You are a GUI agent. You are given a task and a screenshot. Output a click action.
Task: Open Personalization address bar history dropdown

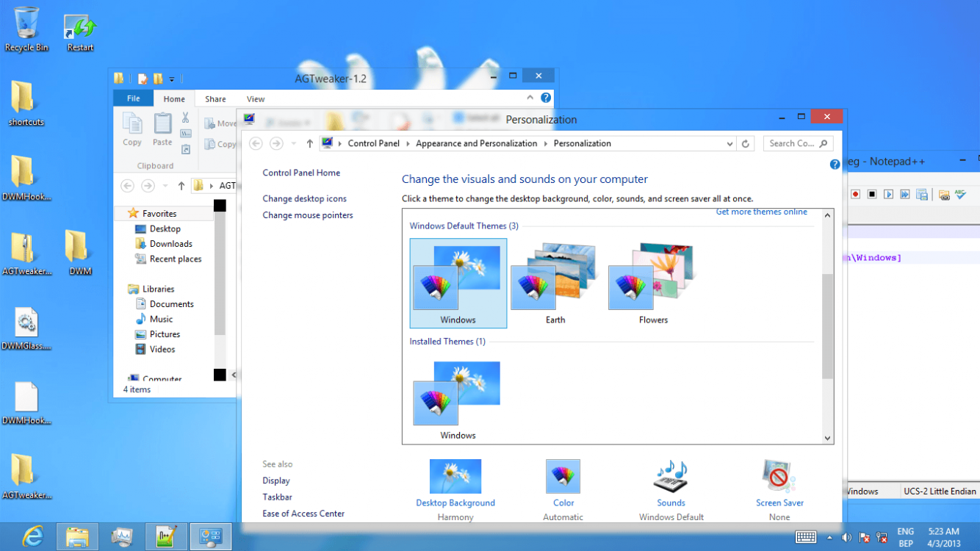pos(729,144)
